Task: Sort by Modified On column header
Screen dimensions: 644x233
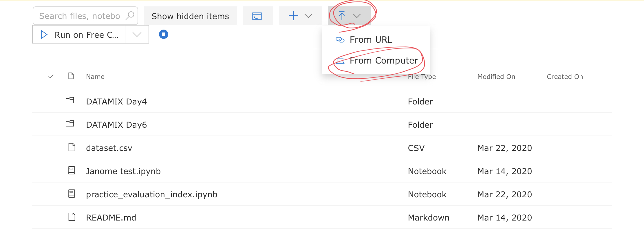Action: (496, 77)
